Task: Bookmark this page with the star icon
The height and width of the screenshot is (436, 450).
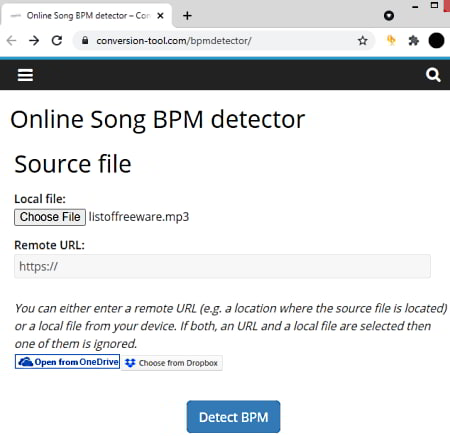Action: 362,41
